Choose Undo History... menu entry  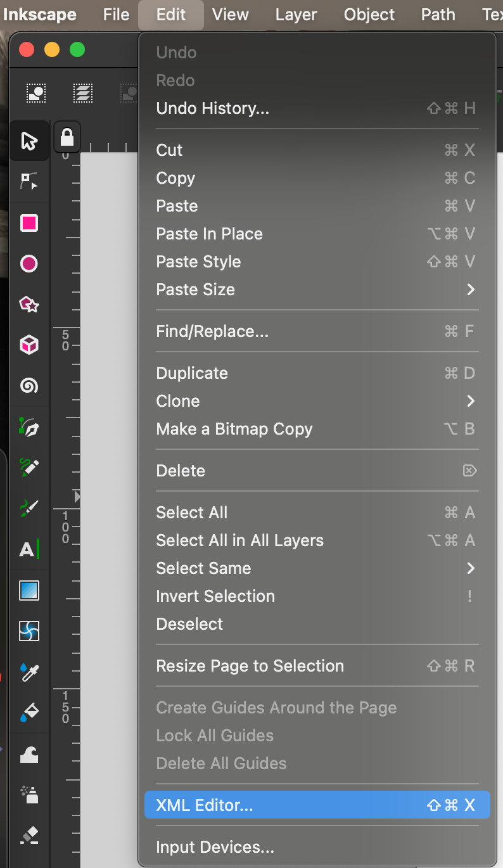(317, 108)
